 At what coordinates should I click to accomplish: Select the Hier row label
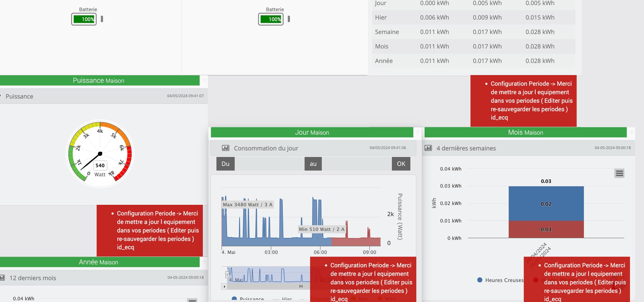(381, 17)
